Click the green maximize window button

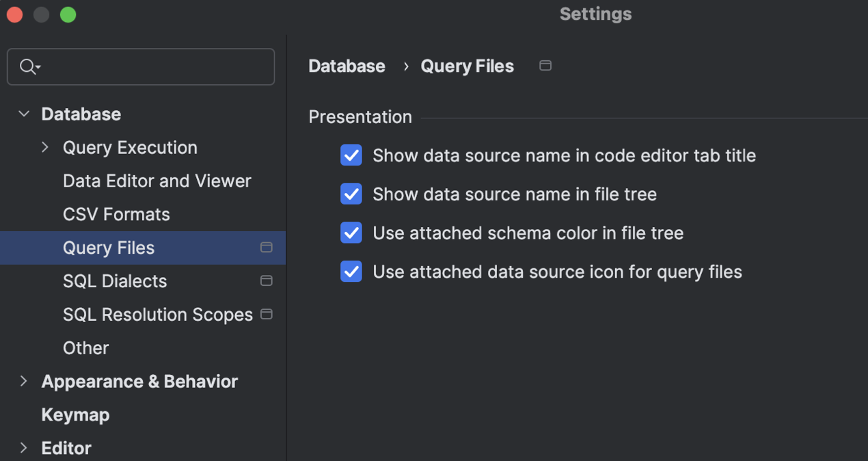[x=68, y=14]
